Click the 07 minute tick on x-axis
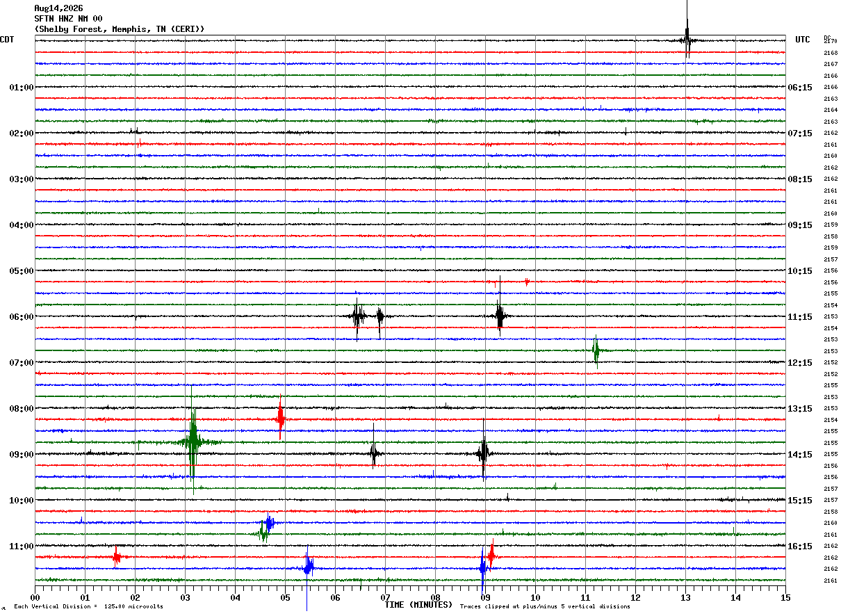 pyautogui.click(x=385, y=597)
